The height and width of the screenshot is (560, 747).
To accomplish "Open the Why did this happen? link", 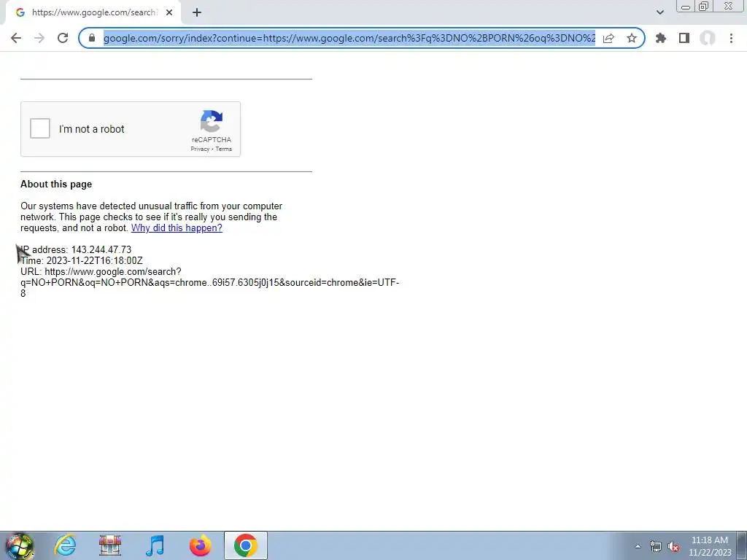I will (177, 227).
